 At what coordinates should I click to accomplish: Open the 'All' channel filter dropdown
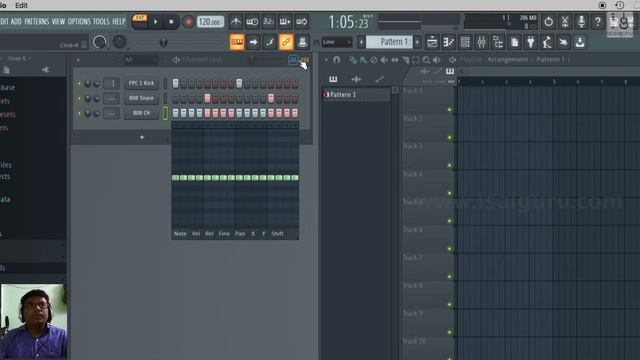[x=140, y=60]
